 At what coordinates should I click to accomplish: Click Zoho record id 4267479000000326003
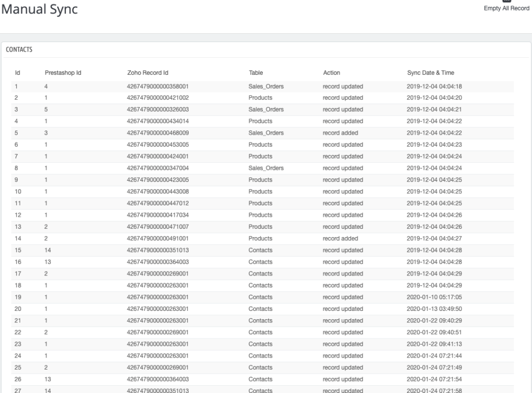tap(158, 109)
